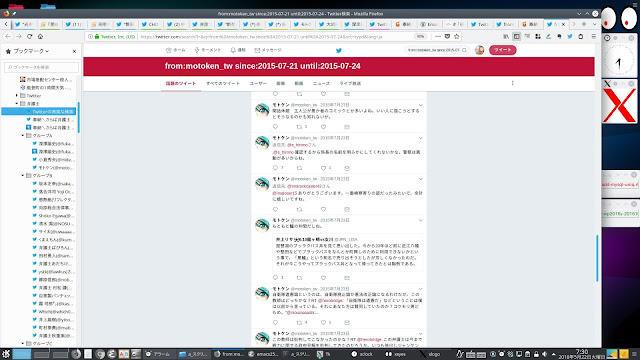The width and height of the screenshot is (640, 360).
Task: Open ホーム in the Twitter navigation
Action: click(x=176, y=50)
